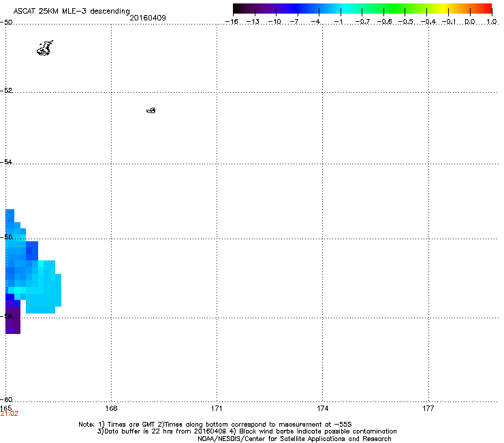Image resolution: width=504 pixels, height=443 pixels.
Task: Click the 165 longitude label
Action: [6, 408]
